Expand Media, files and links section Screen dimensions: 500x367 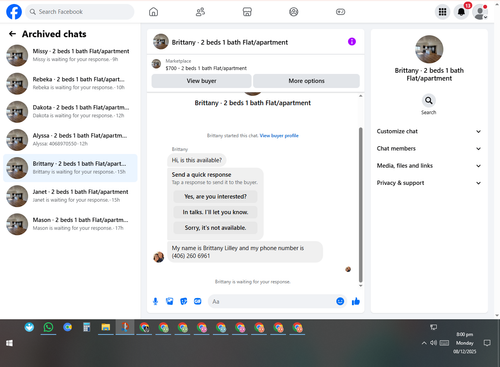[429, 166]
